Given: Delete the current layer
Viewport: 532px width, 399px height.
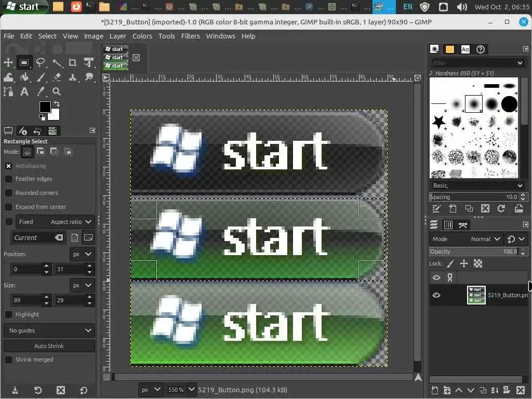Looking at the screenshot, I should [x=520, y=390].
